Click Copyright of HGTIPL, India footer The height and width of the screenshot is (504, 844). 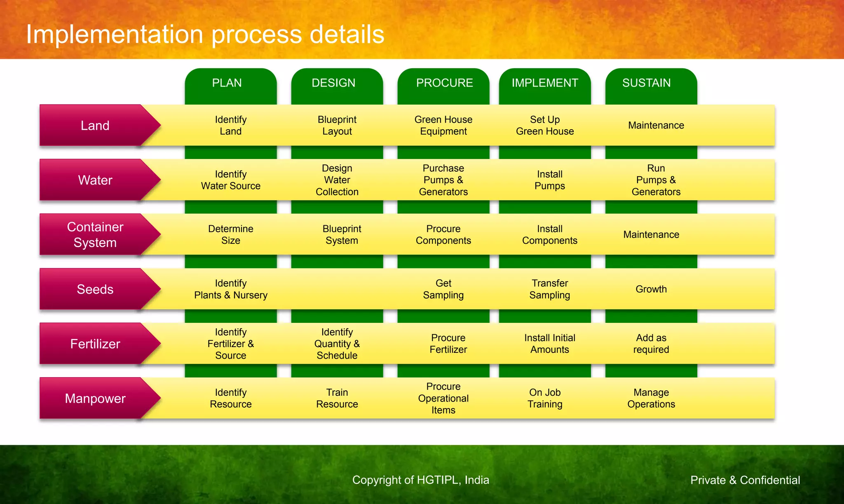click(420, 480)
